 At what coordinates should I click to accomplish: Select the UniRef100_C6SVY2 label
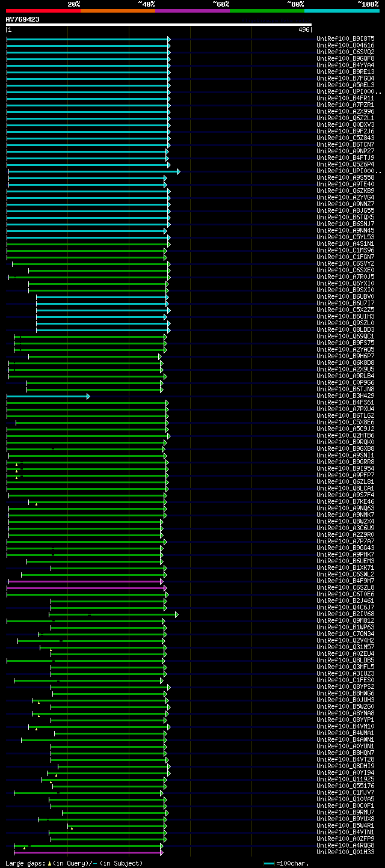(x=345, y=263)
